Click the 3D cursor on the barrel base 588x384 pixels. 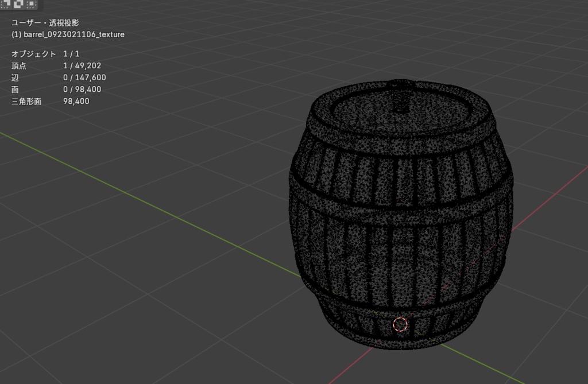(x=400, y=324)
